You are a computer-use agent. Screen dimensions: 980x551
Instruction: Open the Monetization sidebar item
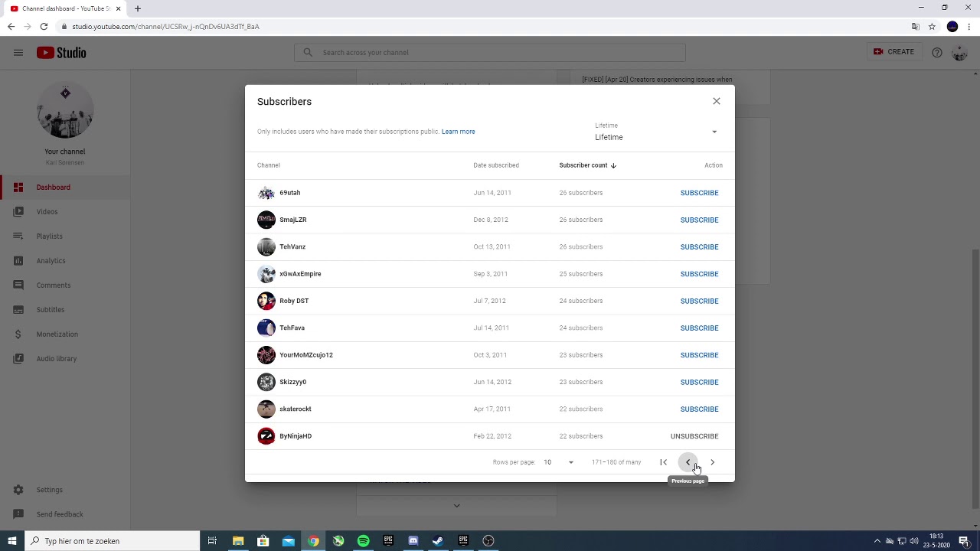click(x=65, y=334)
